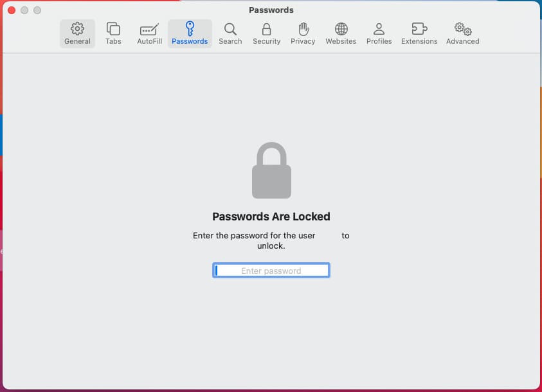Close the settings window with red button
Image resolution: width=542 pixels, height=392 pixels.
(x=12, y=10)
